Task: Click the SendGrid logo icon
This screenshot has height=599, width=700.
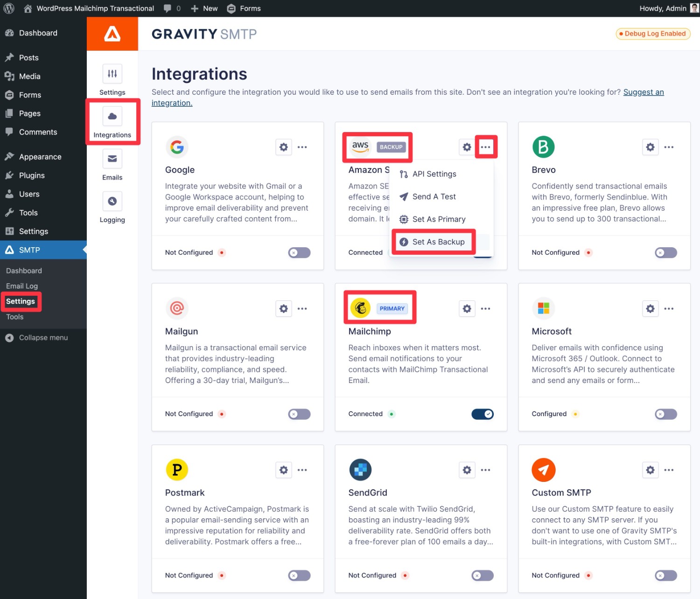Action: pyautogui.click(x=360, y=470)
